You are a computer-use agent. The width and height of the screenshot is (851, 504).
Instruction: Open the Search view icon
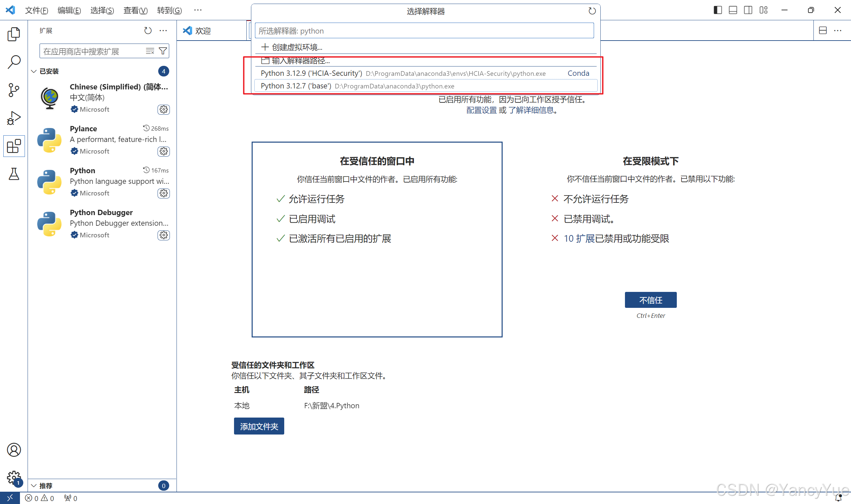click(14, 62)
